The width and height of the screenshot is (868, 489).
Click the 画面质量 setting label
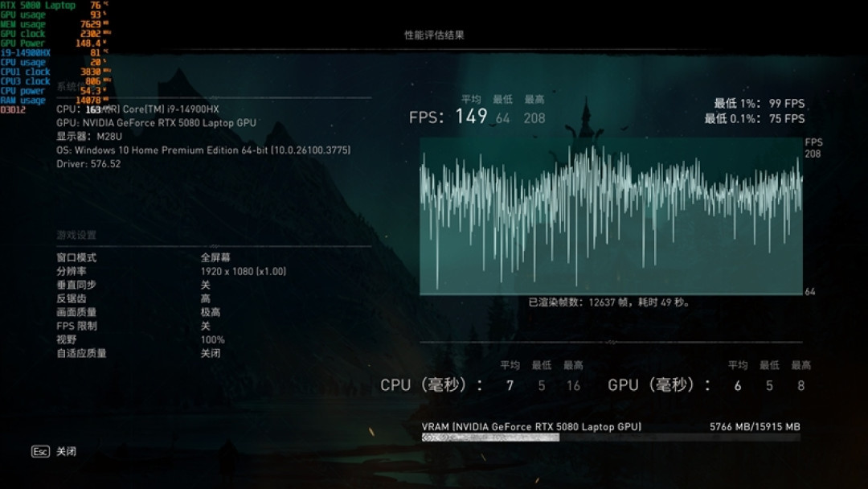coord(76,312)
